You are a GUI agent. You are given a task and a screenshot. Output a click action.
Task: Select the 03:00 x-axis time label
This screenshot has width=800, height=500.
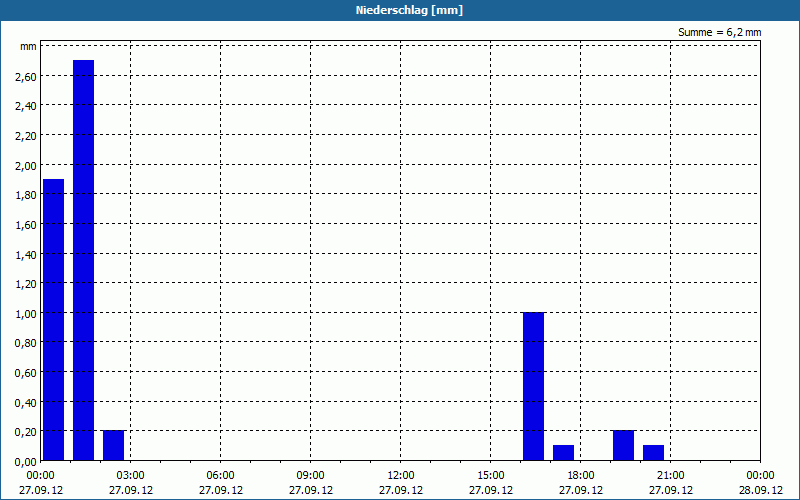[130, 475]
